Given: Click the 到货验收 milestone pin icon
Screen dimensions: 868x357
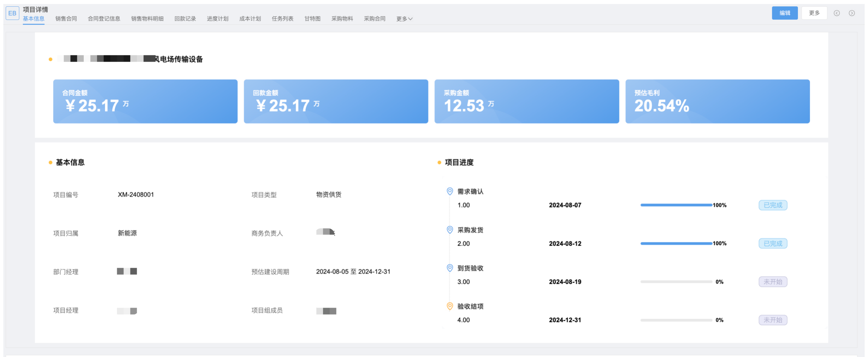Looking at the screenshot, I should pos(450,268).
